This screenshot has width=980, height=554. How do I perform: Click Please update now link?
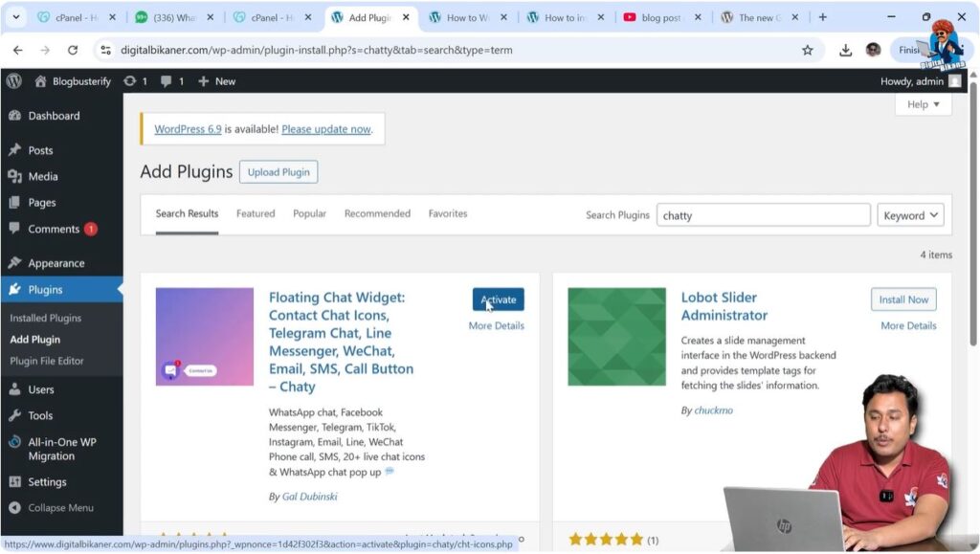click(x=326, y=128)
